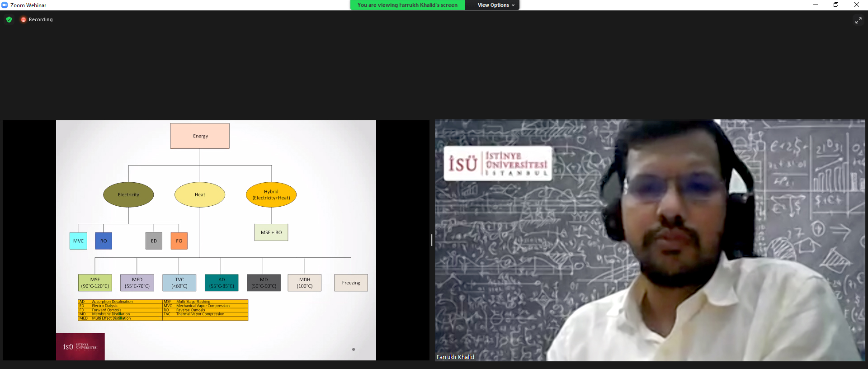Image resolution: width=868 pixels, height=369 pixels.
Task: Click the Farrukh Khalid name label
Action: point(455,357)
